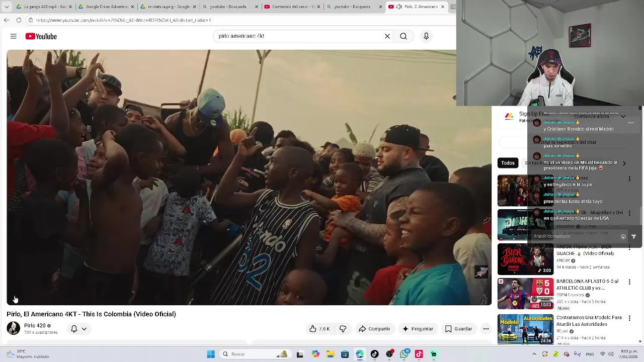Show more filter chips with right arrow

pyautogui.click(x=624, y=163)
